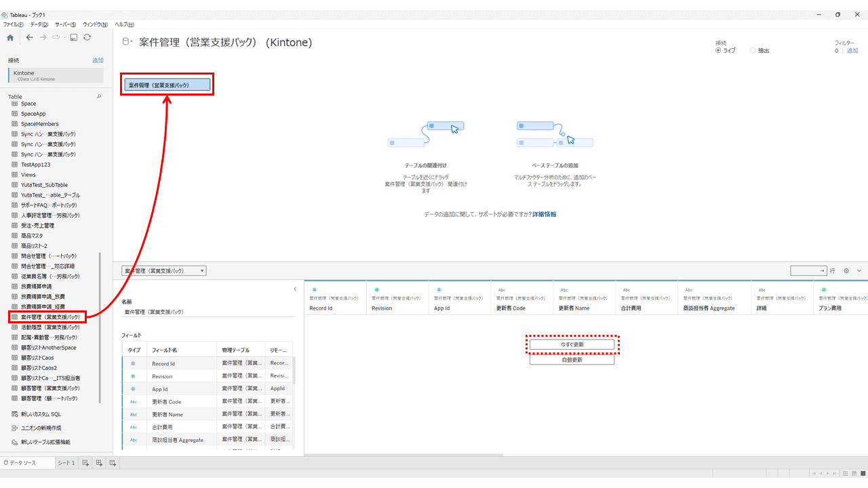This screenshot has width=868, height=488.
Task: Click the back arrow in the toolbar
Action: pos(29,37)
